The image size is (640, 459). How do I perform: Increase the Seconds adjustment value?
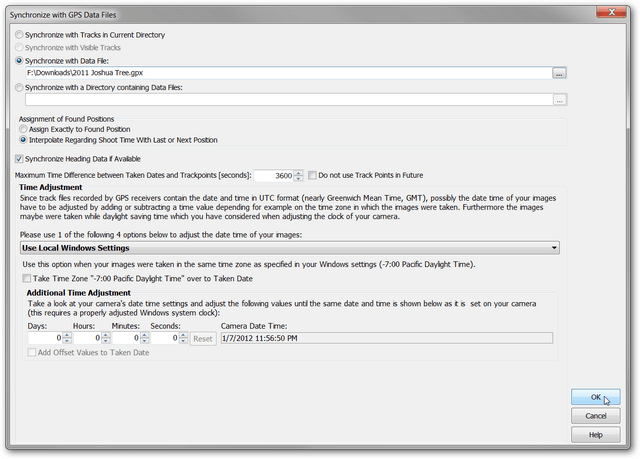tap(183, 335)
